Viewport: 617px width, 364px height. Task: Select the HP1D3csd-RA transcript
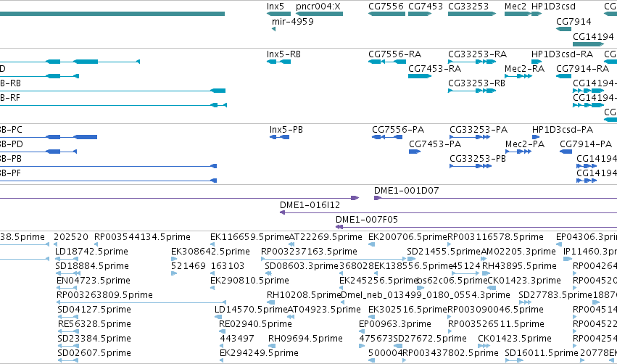(537, 62)
